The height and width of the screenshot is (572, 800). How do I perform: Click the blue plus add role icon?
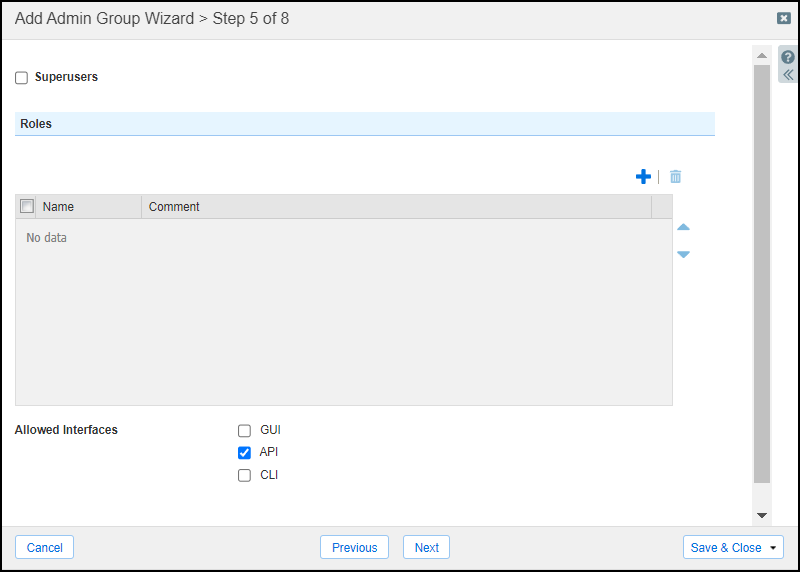pyautogui.click(x=643, y=177)
